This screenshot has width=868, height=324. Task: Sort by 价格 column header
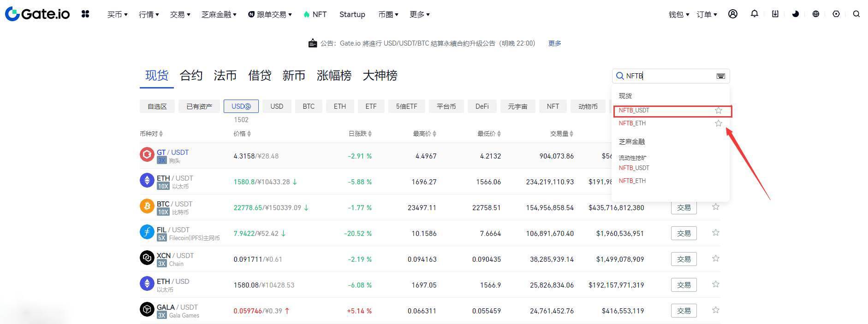point(242,134)
